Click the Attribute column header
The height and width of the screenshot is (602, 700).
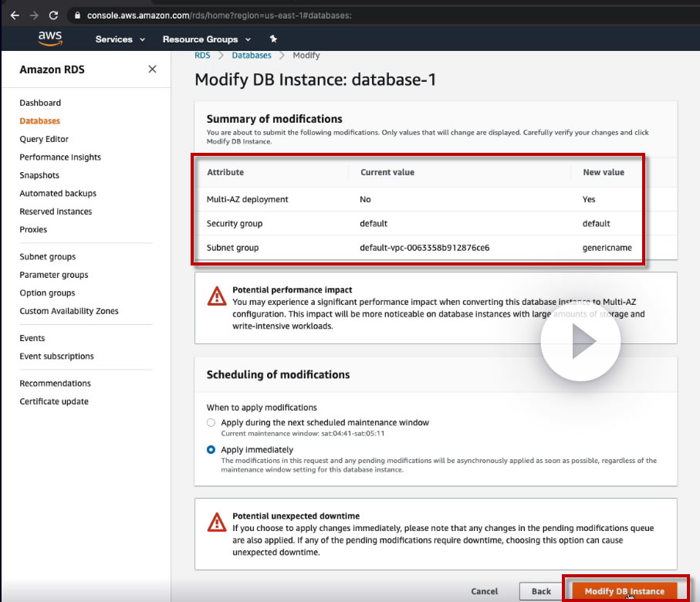(225, 172)
